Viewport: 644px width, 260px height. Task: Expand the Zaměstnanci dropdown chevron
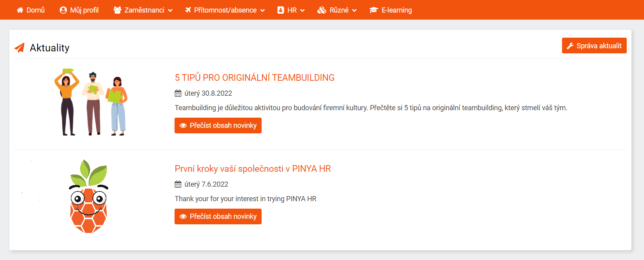170,11
